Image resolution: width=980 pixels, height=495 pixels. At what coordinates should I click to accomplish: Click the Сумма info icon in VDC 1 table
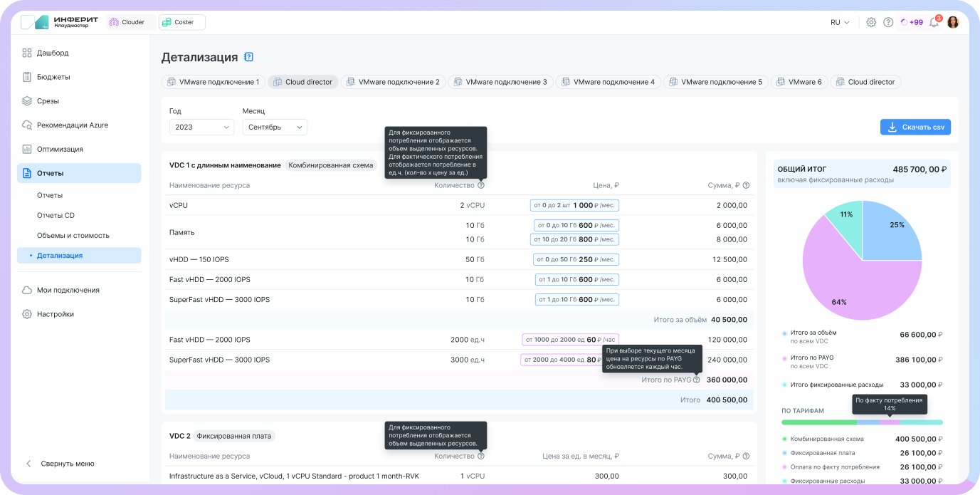point(746,185)
